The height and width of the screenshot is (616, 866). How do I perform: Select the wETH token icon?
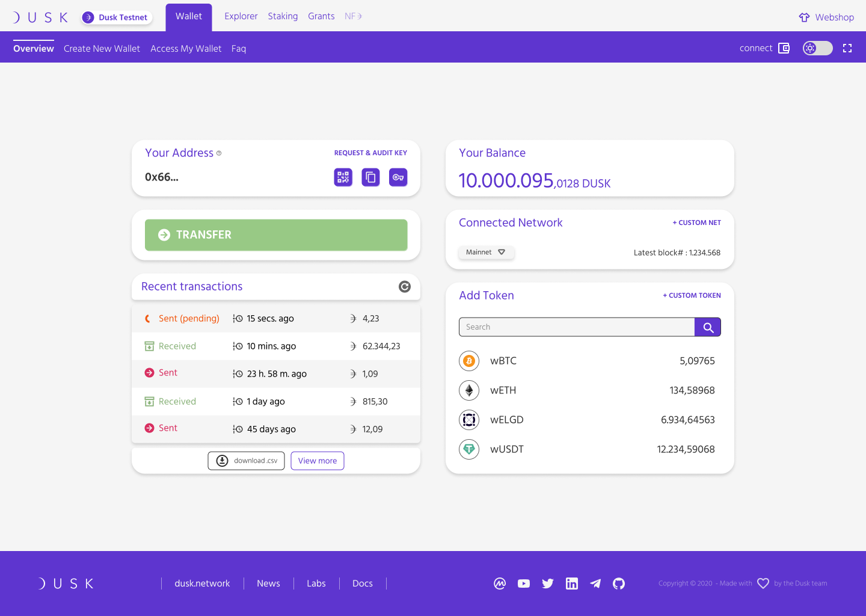click(x=469, y=390)
